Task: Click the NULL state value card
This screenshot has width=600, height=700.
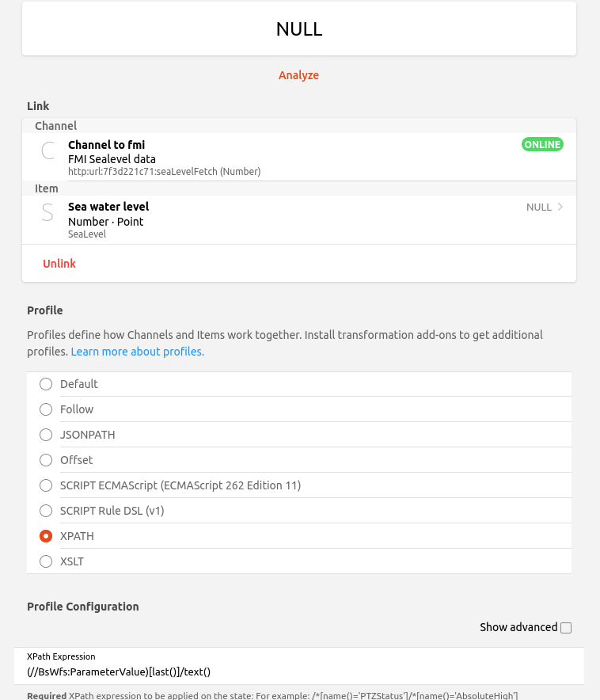Action: coord(299,29)
